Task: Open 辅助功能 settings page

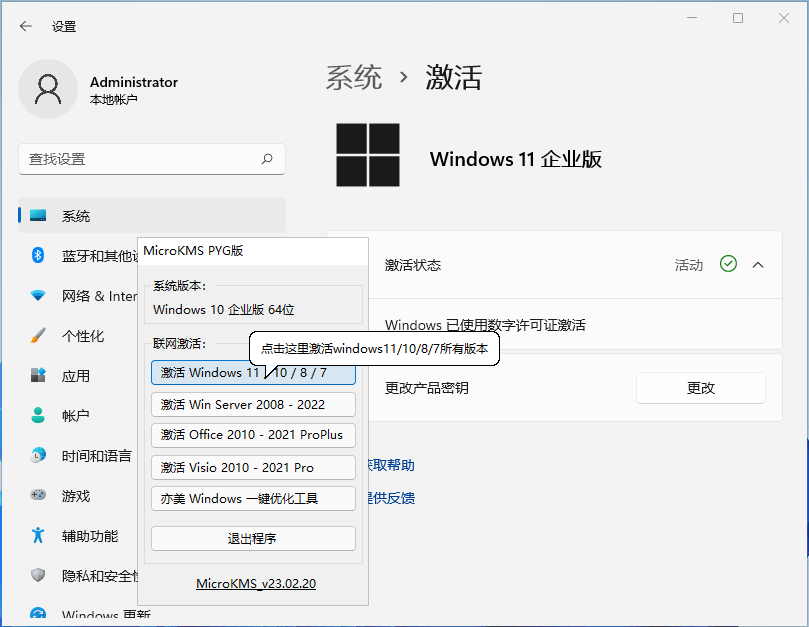Action: pyautogui.click(x=90, y=536)
